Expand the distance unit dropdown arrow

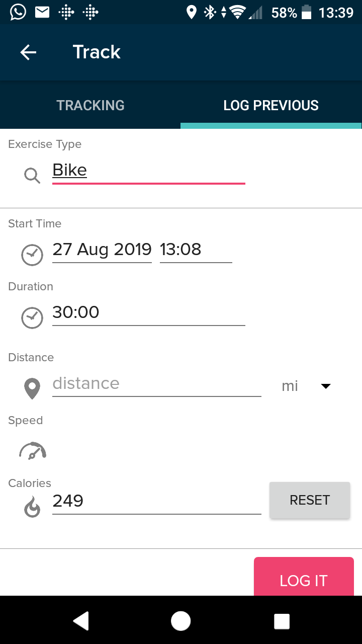point(326,386)
